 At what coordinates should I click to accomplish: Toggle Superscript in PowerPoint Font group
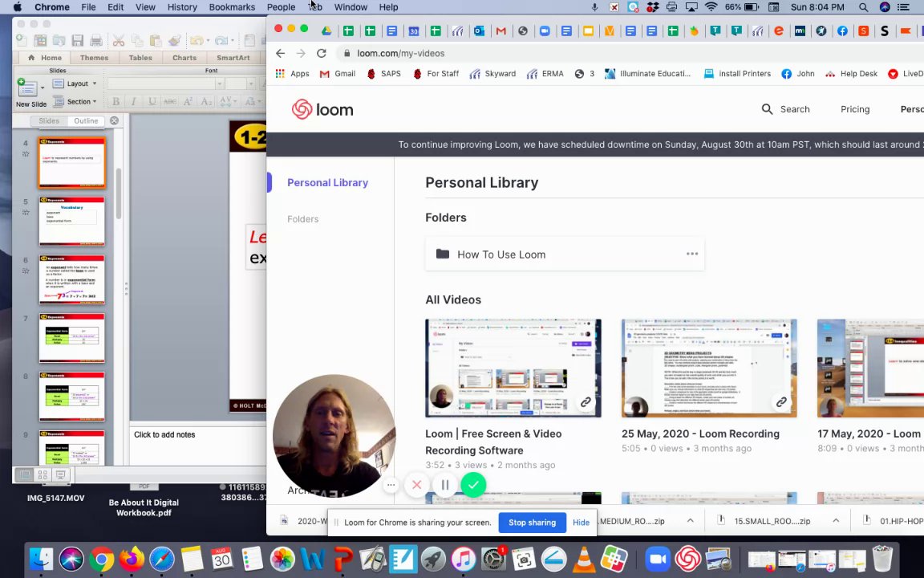tap(188, 101)
